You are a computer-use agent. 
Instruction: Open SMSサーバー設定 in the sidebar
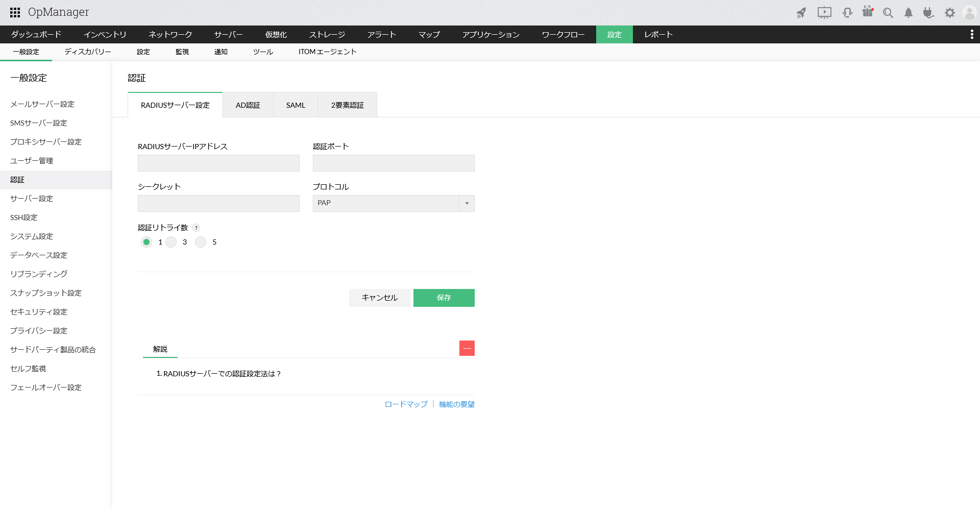(x=56, y=123)
